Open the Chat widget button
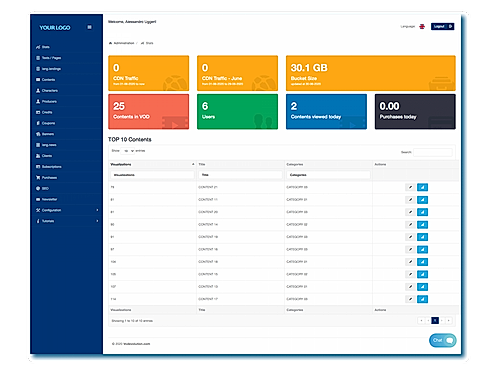The image size is (491, 368). pyautogui.click(x=443, y=340)
